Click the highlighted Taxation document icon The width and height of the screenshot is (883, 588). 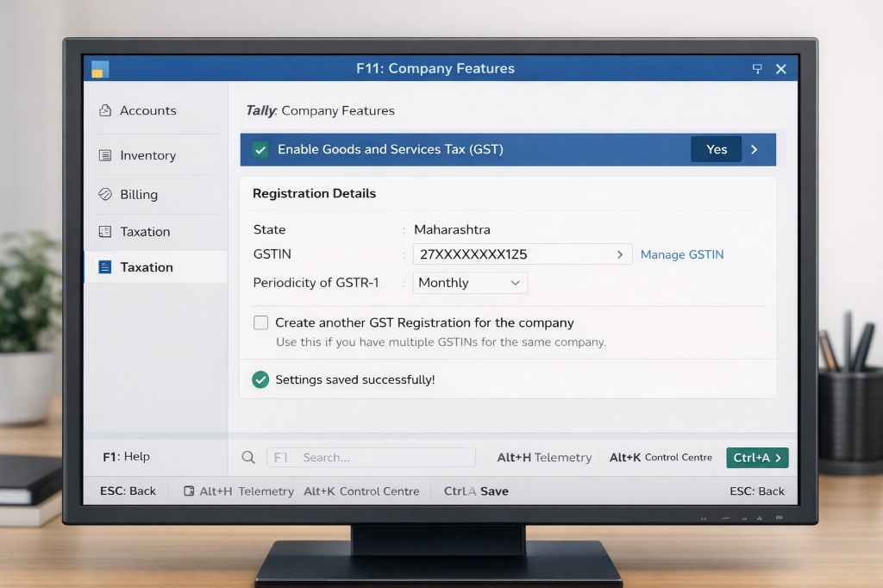pos(107,267)
